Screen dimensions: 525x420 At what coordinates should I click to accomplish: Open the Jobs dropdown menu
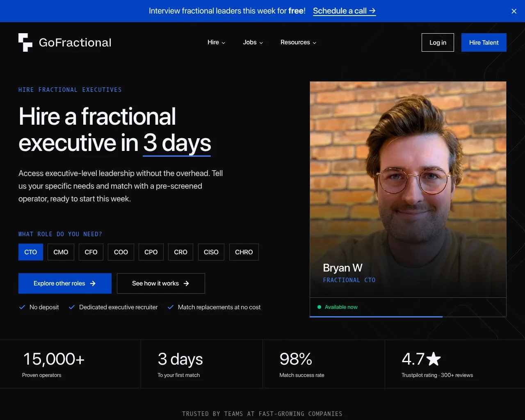click(x=253, y=42)
